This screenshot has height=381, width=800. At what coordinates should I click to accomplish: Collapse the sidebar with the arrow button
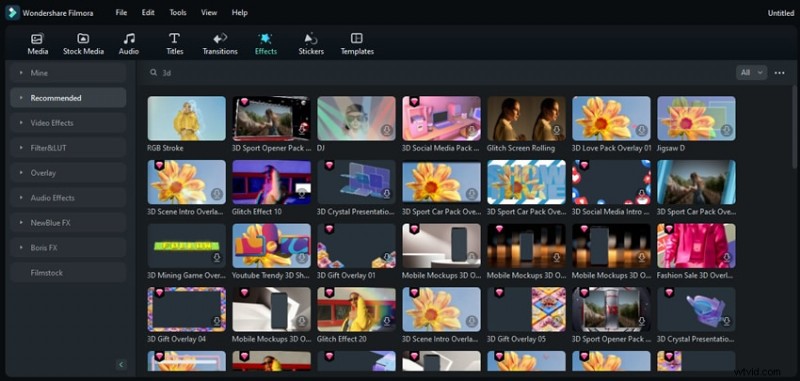point(121,364)
